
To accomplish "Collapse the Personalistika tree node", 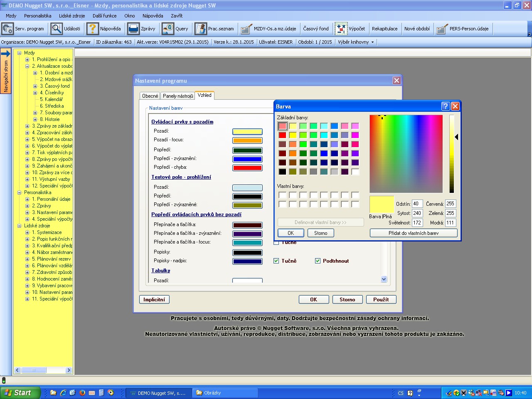I will coord(19,192).
